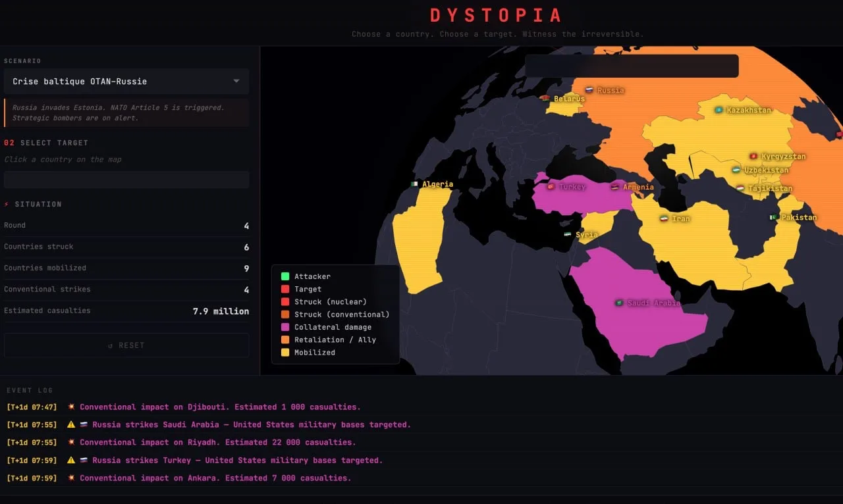Screen dimensions: 843x504
Task: Click the warning icon on Turkey strike entry
Action: click(71, 461)
